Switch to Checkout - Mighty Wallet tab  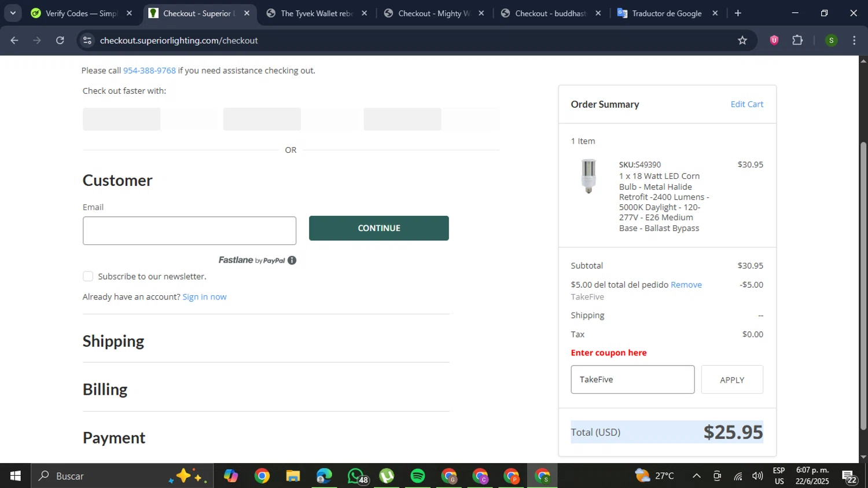(434, 13)
